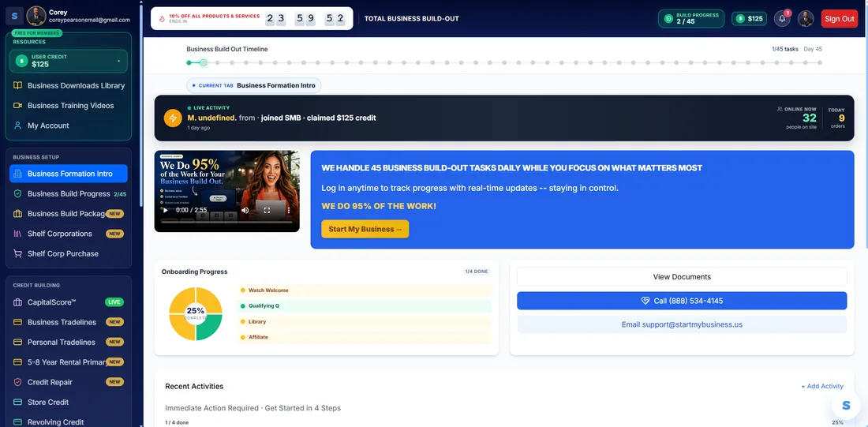The width and height of the screenshot is (868, 427).
Task: Click the Build Progress 2 / 45 badge
Action: point(691,18)
